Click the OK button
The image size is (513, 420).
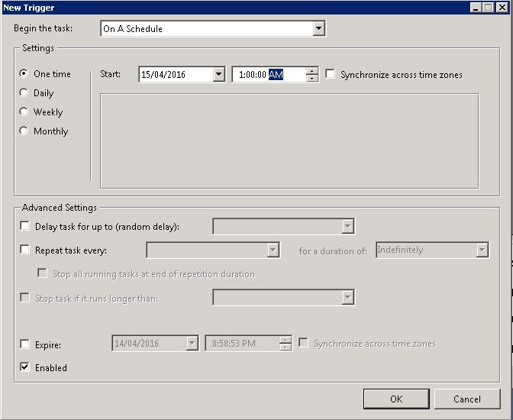(396, 399)
